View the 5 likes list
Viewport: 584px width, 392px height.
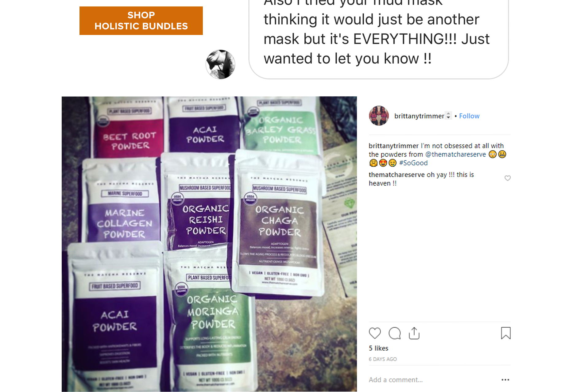(x=378, y=348)
